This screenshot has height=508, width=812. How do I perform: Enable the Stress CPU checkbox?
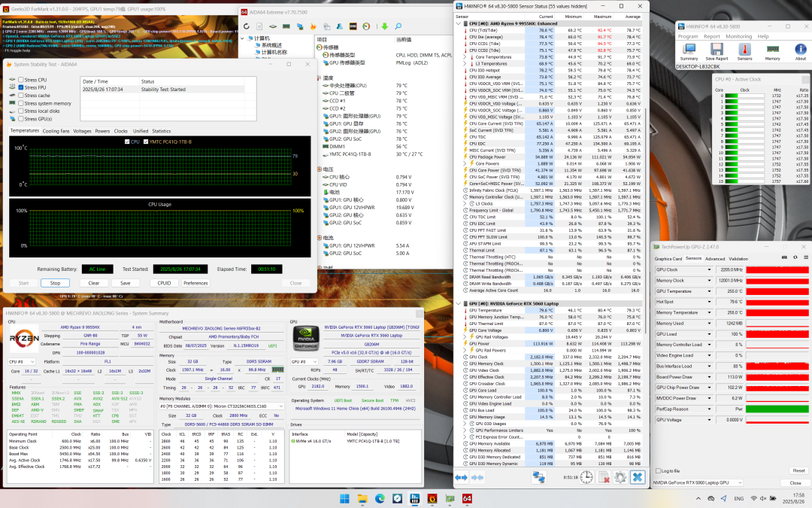coord(21,80)
